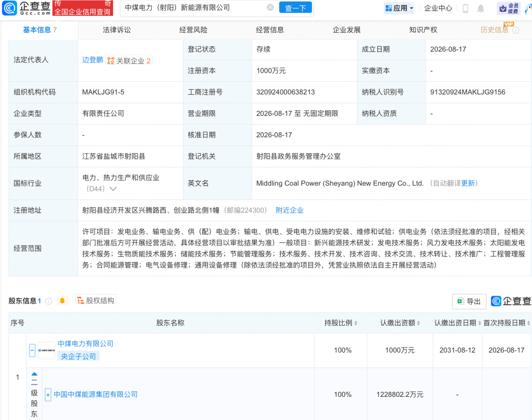Viewport: 532px width, 420px height.
Task: Click the orange bell beside 股东信息
Action: click(62, 301)
